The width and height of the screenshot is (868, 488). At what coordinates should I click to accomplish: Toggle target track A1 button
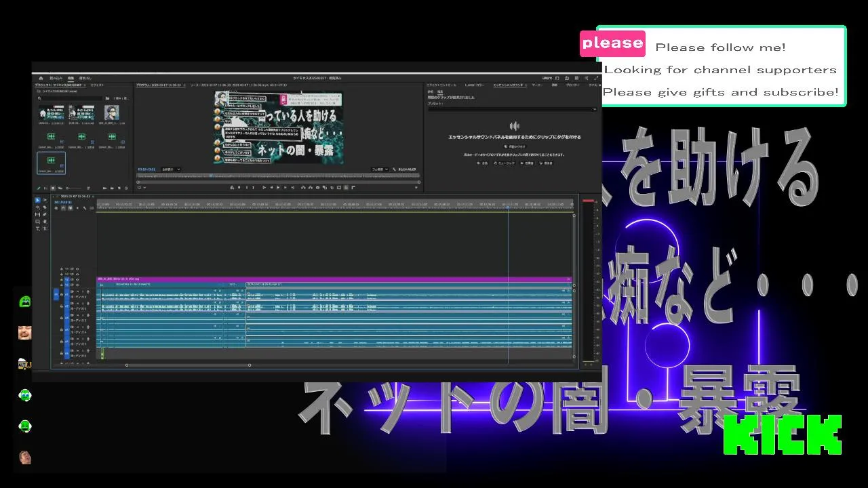[66, 294]
